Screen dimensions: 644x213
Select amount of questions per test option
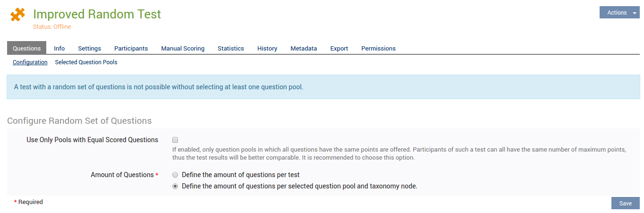pyautogui.click(x=175, y=175)
